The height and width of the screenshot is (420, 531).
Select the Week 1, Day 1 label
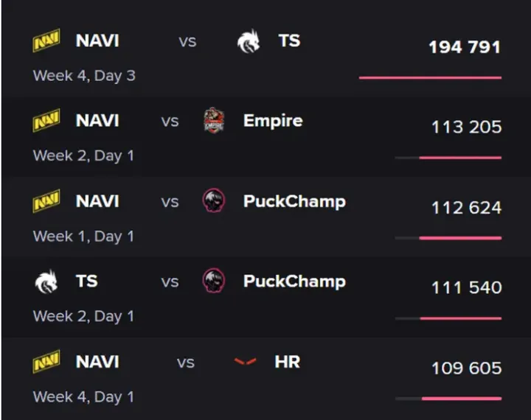[x=83, y=237]
